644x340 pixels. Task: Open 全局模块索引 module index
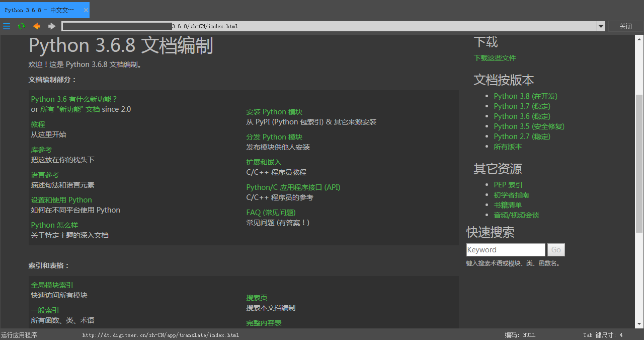pyautogui.click(x=52, y=284)
